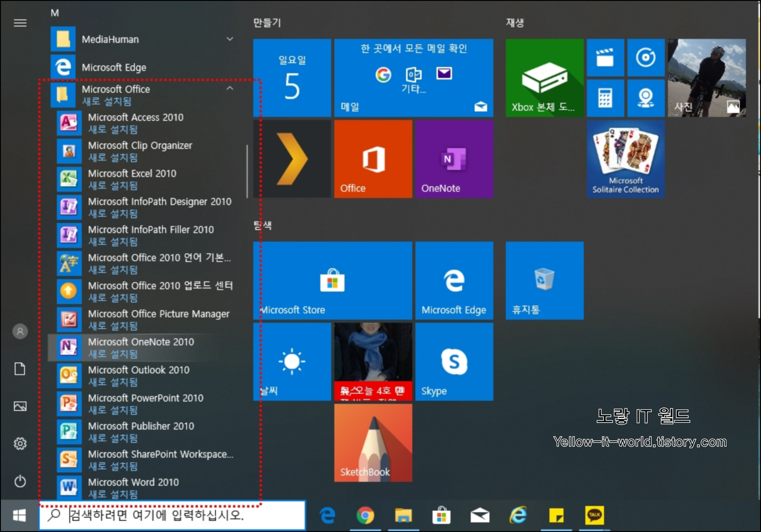Click the taskbar search input box
The height and width of the screenshot is (532, 761).
(173, 515)
